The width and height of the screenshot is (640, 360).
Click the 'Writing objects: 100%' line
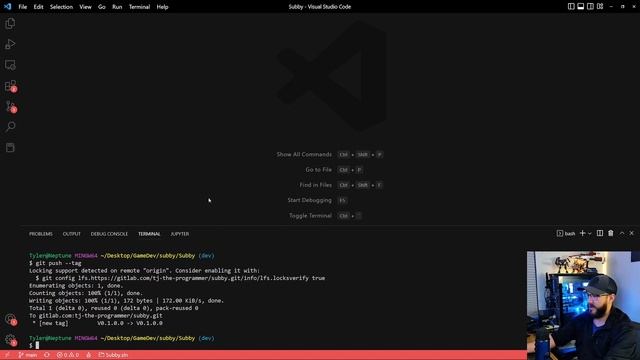pos(127,300)
